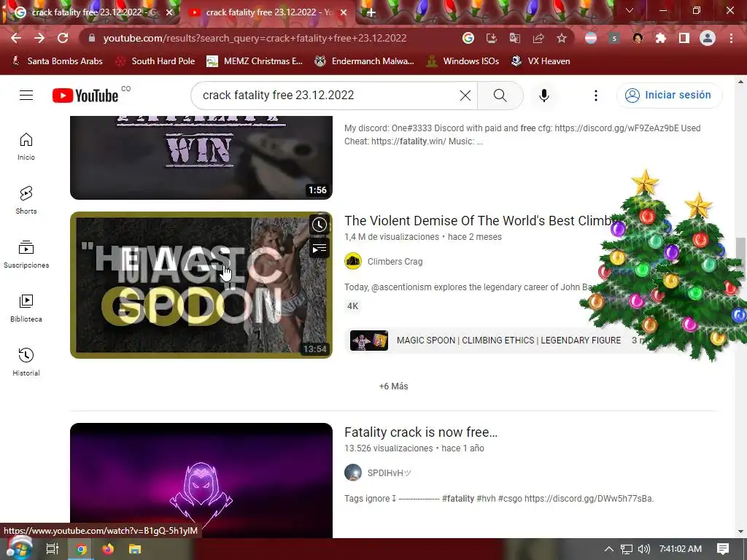The width and height of the screenshot is (747, 560).
Task: Open Fatality crack is now free video
Action: [421, 432]
